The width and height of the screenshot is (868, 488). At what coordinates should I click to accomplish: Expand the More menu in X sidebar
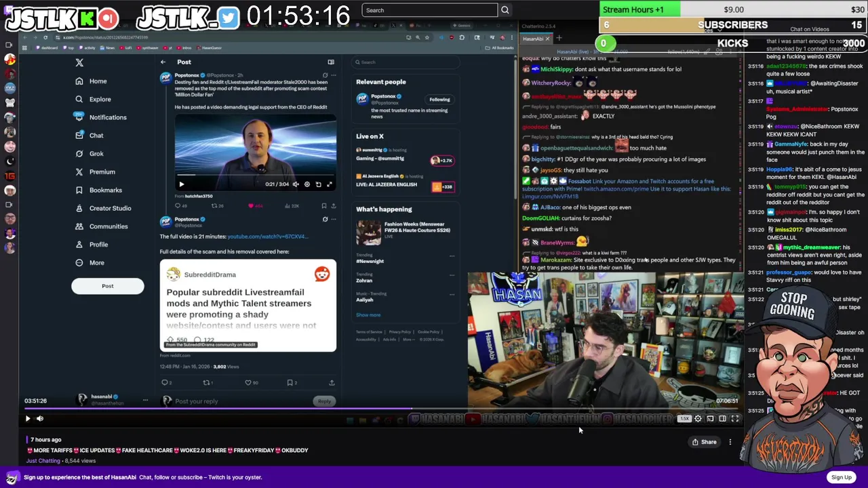point(90,263)
